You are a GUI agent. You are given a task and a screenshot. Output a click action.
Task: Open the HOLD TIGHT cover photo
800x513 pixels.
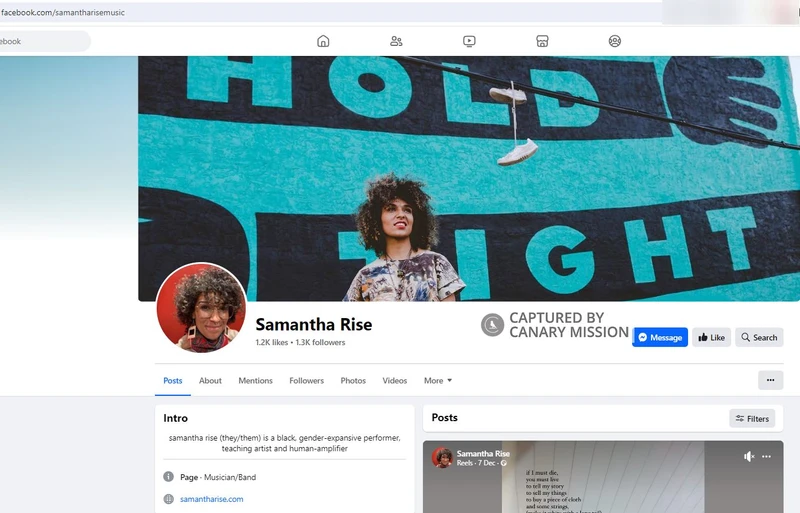pyautogui.click(x=469, y=179)
